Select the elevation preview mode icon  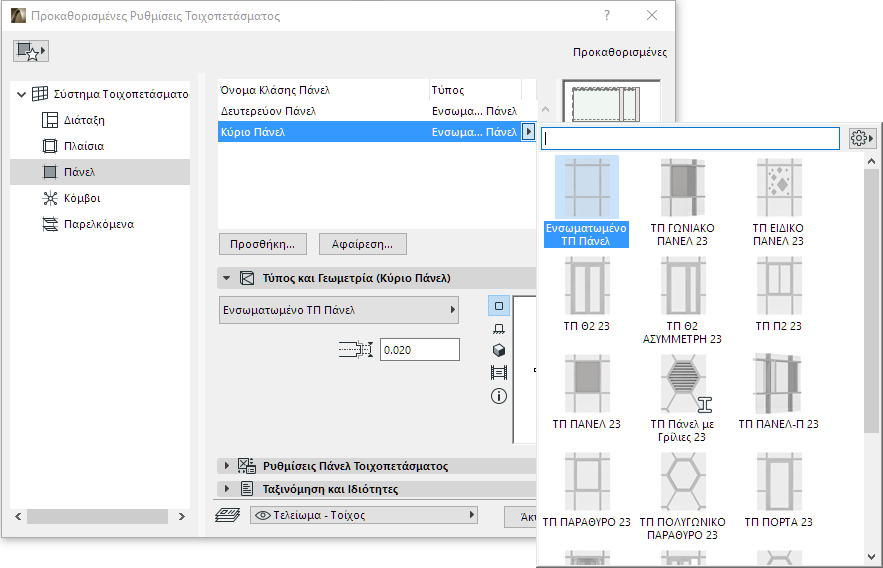pos(498,329)
